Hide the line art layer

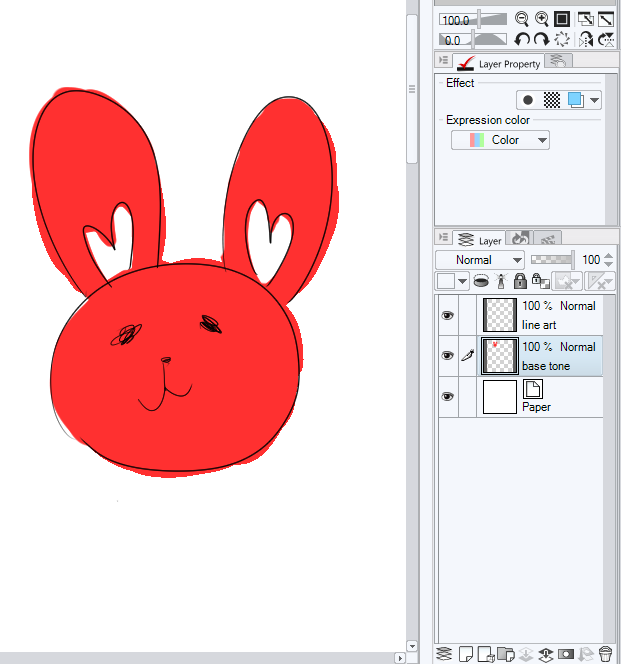tap(447, 315)
